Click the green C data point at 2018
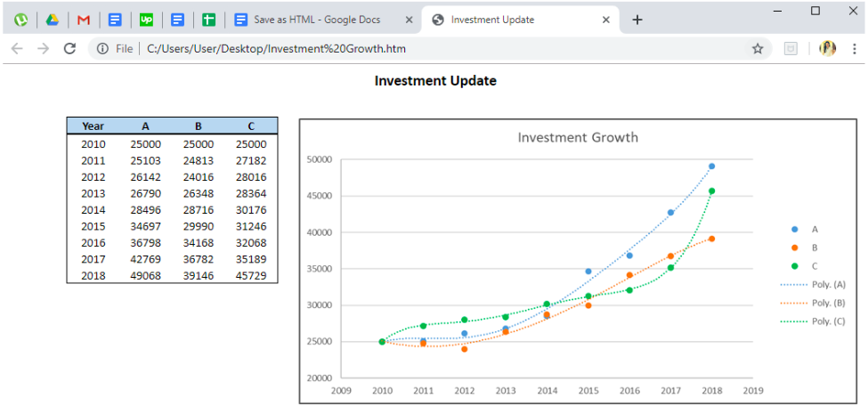Image resolution: width=868 pixels, height=414 pixels. (x=712, y=191)
